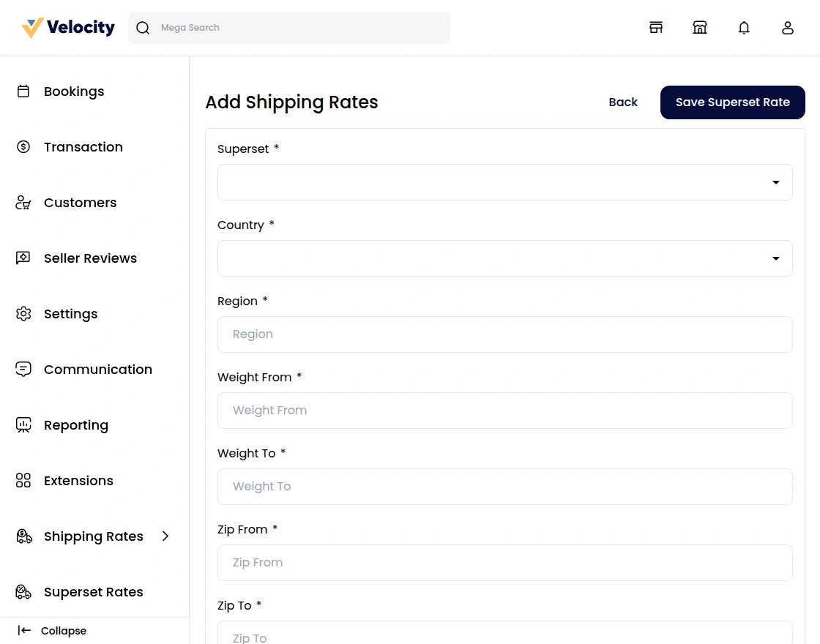This screenshot has height=644, width=820.
Task: Click the Settings gear icon
Action: point(23,314)
